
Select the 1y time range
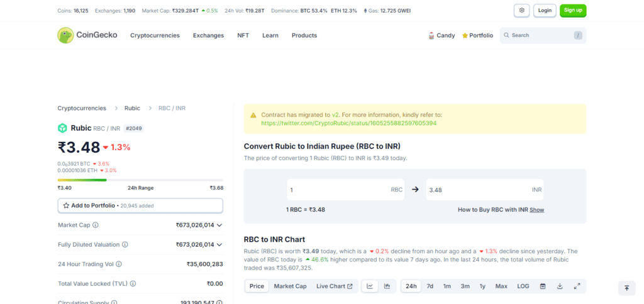click(482, 286)
